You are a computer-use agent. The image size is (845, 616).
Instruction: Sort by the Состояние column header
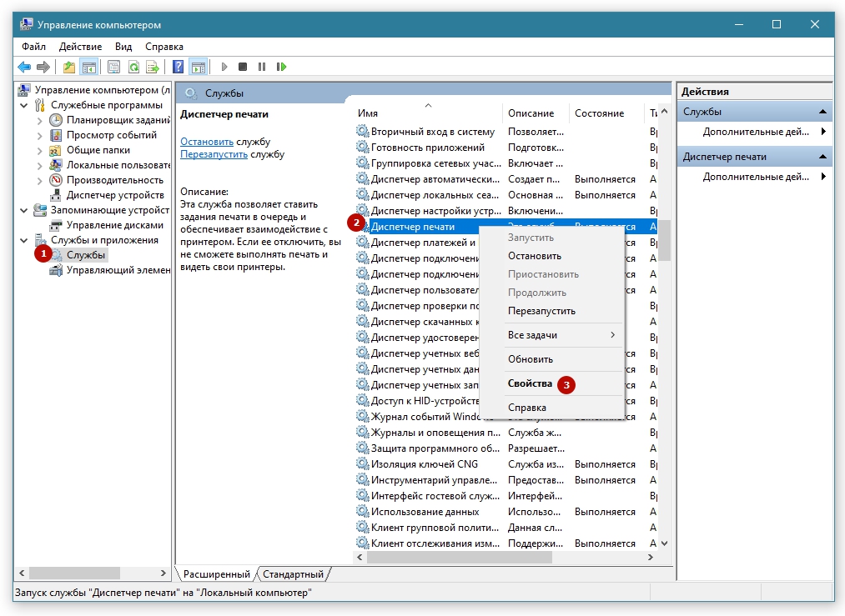(x=606, y=113)
